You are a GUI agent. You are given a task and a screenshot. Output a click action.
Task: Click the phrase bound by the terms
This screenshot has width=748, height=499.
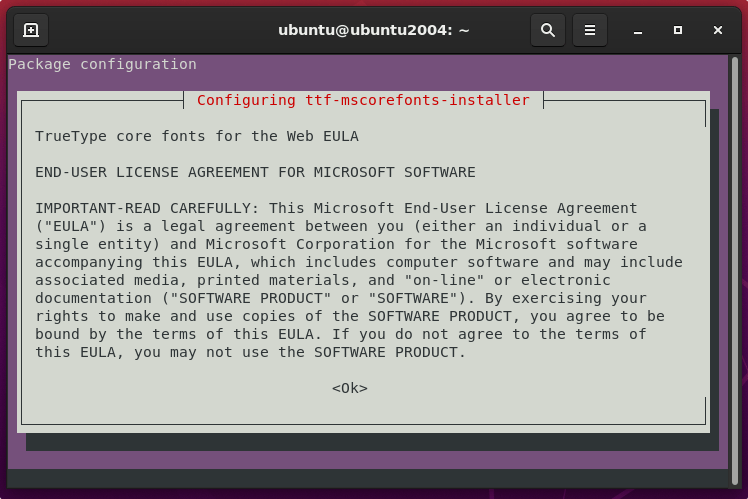pos(102,334)
